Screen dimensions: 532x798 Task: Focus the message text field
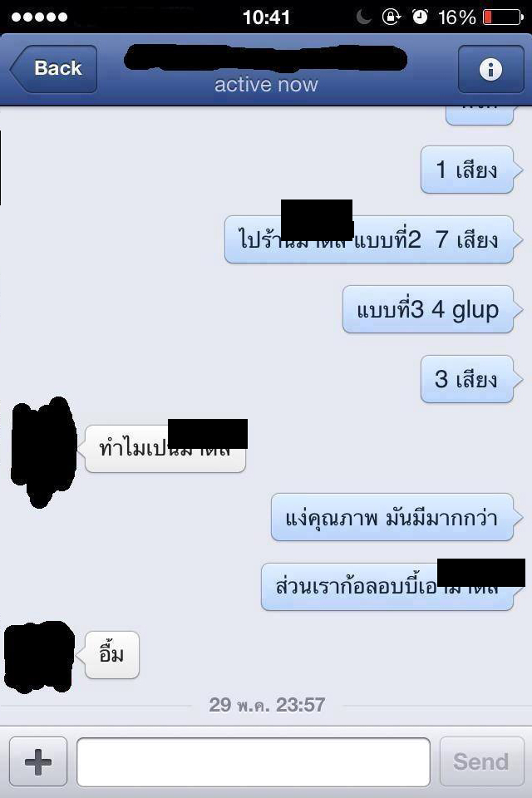[x=254, y=762]
